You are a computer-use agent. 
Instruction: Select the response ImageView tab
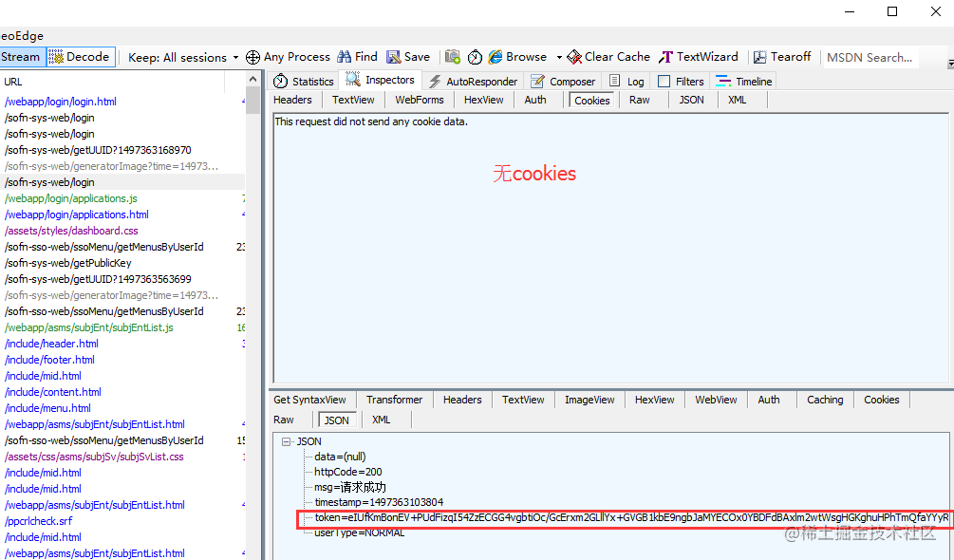[589, 400]
